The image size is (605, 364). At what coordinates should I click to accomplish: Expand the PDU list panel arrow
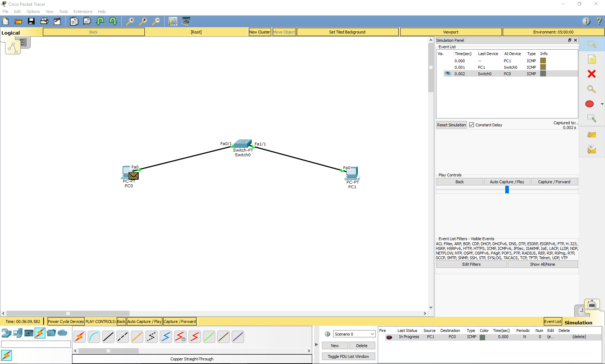[x=317, y=345]
